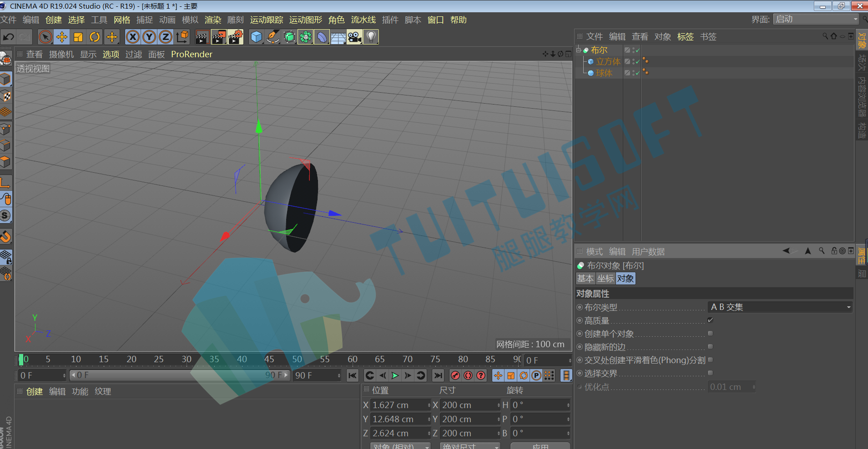Click the play forward button
868x449 pixels.
coord(395,375)
